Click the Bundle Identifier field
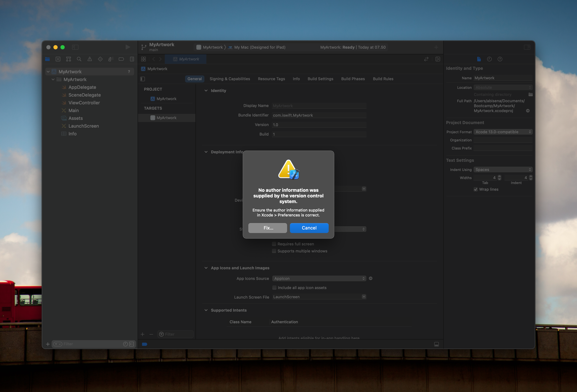The width and height of the screenshot is (577, 392). [x=319, y=115]
